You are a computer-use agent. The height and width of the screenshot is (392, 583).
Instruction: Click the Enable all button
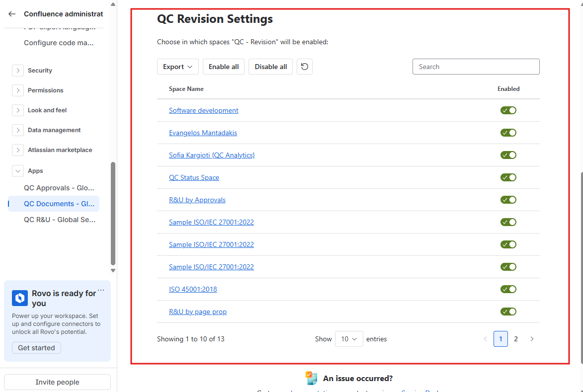pyautogui.click(x=224, y=67)
